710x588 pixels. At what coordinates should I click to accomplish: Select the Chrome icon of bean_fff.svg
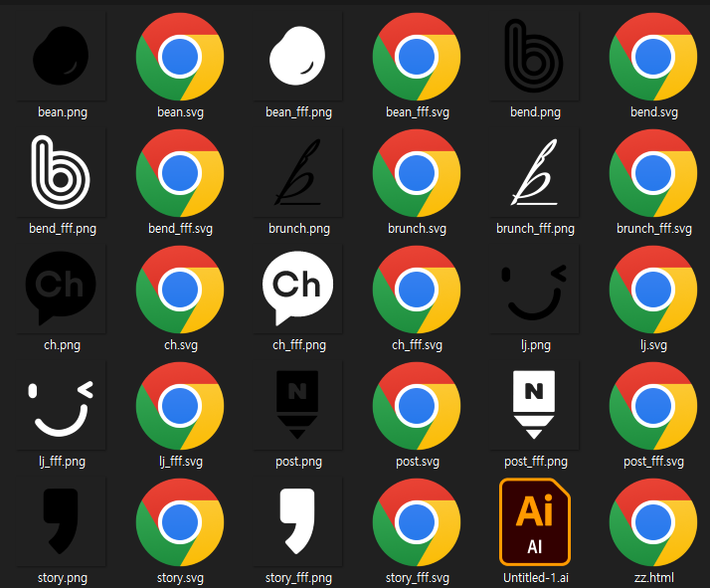[417, 57]
